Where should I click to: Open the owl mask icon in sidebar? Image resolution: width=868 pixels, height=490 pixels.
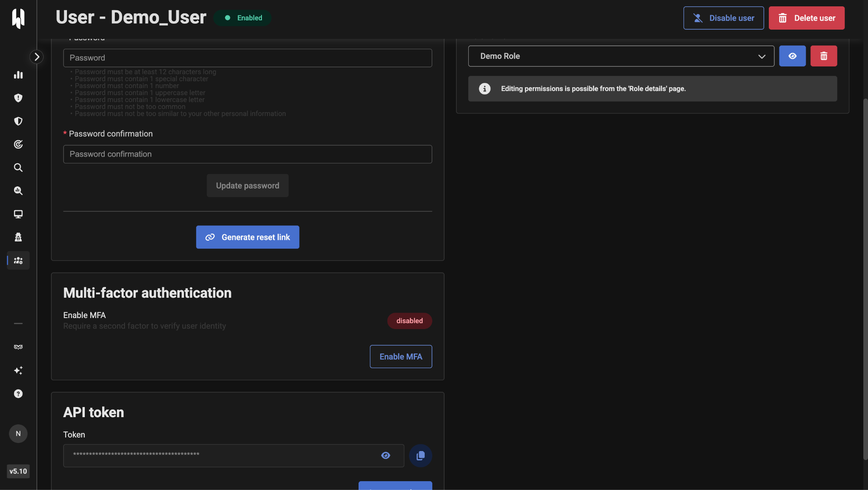pyautogui.click(x=18, y=347)
